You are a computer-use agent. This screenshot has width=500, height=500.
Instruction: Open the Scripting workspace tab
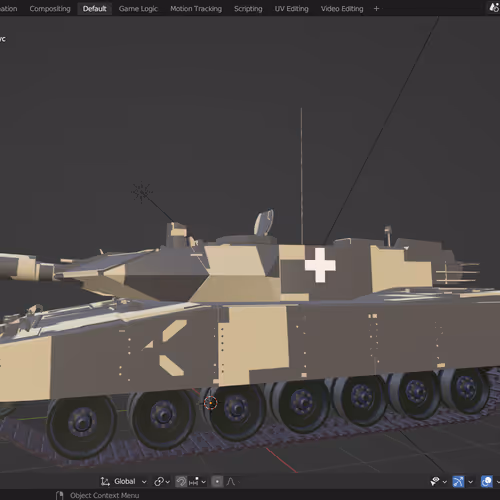click(x=248, y=9)
